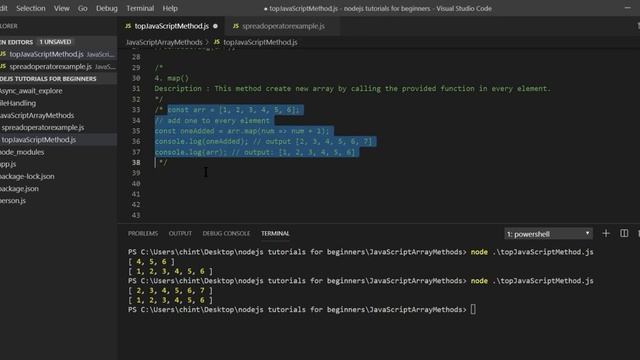The image size is (640, 360).
Task: Click the unsaved dot on topJavaScriptMethod.js tab
Action: tap(216, 26)
